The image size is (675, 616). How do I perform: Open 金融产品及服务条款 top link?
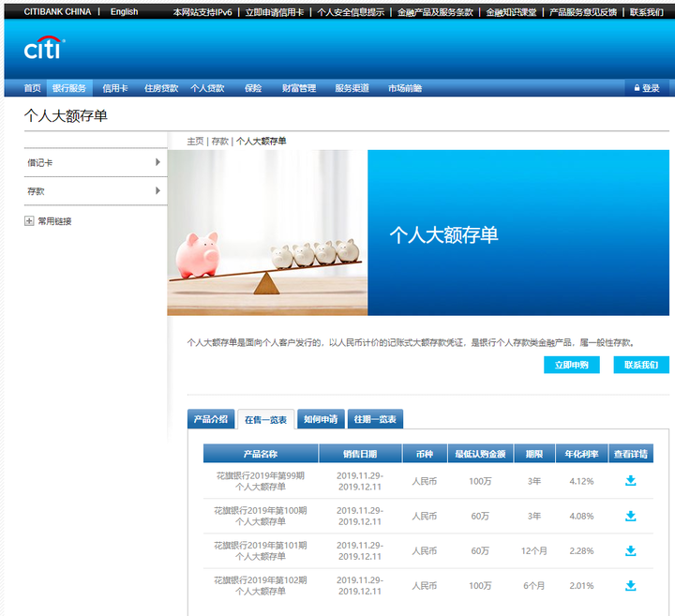tap(435, 12)
